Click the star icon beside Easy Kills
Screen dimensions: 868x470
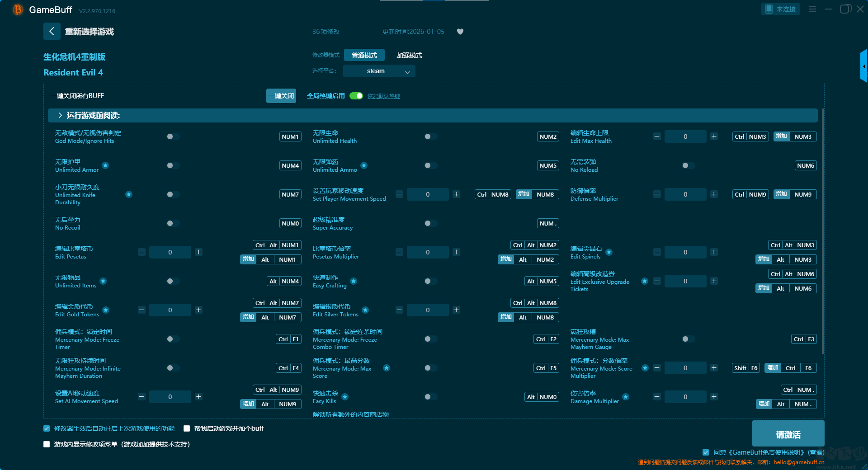[x=345, y=397]
